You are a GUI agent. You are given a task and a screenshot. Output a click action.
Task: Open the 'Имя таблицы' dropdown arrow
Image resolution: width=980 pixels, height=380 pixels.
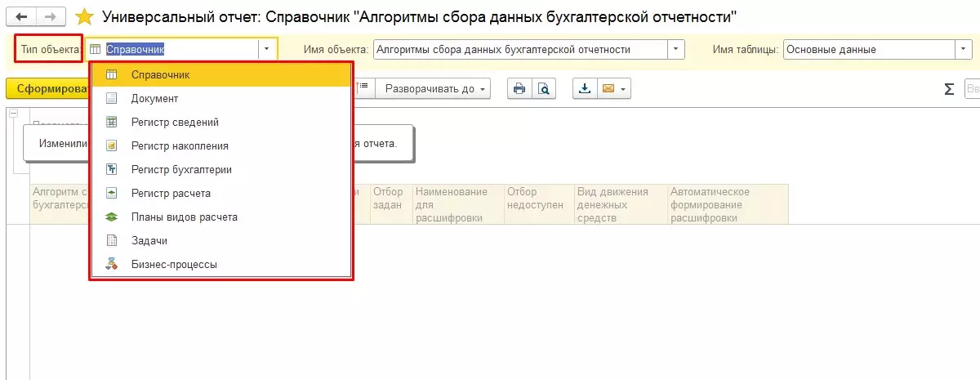(964, 49)
